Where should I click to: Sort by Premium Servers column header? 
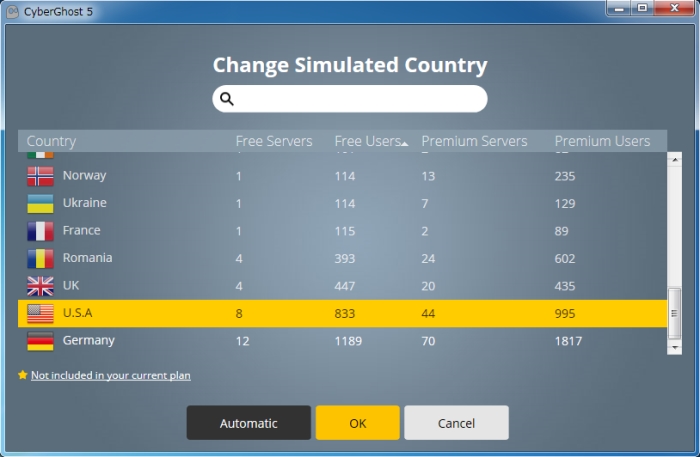point(474,141)
